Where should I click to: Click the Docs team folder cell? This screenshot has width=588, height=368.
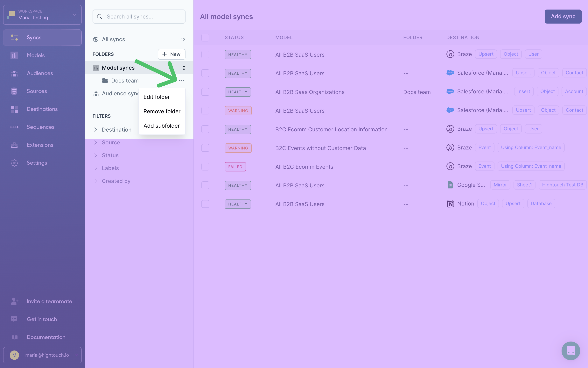417,92
